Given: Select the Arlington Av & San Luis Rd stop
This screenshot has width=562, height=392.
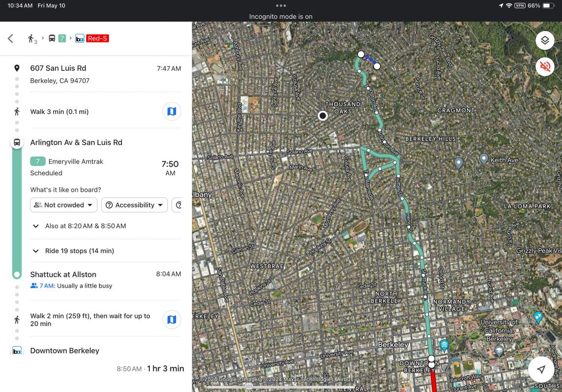Looking at the screenshot, I should [x=76, y=142].
